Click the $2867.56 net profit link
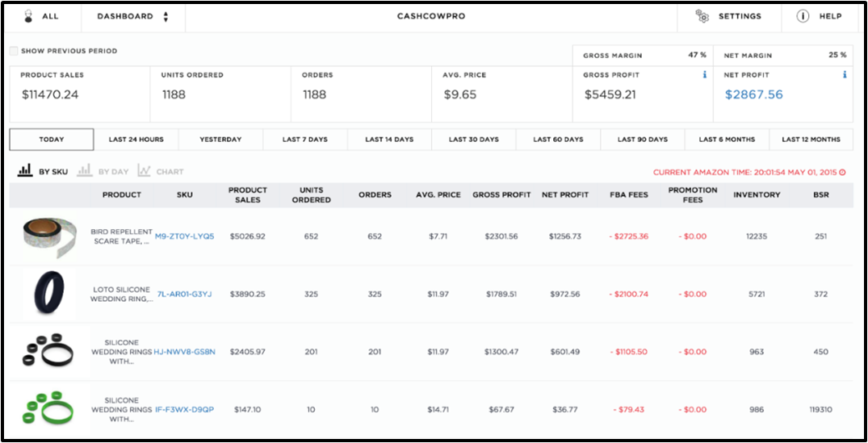Screen dimensions: 868x443 753,94
